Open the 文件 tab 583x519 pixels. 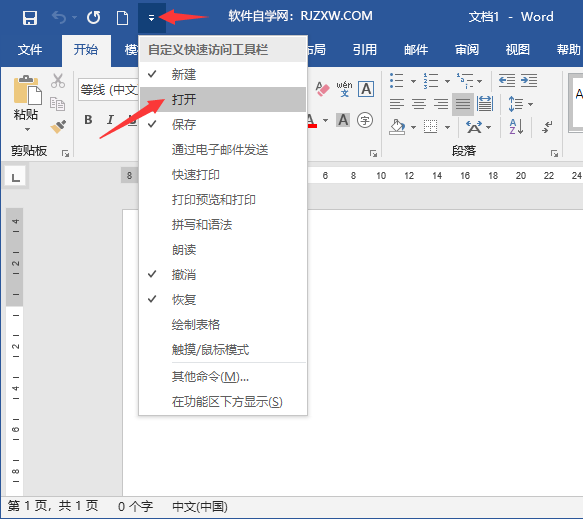click(30, 49)
